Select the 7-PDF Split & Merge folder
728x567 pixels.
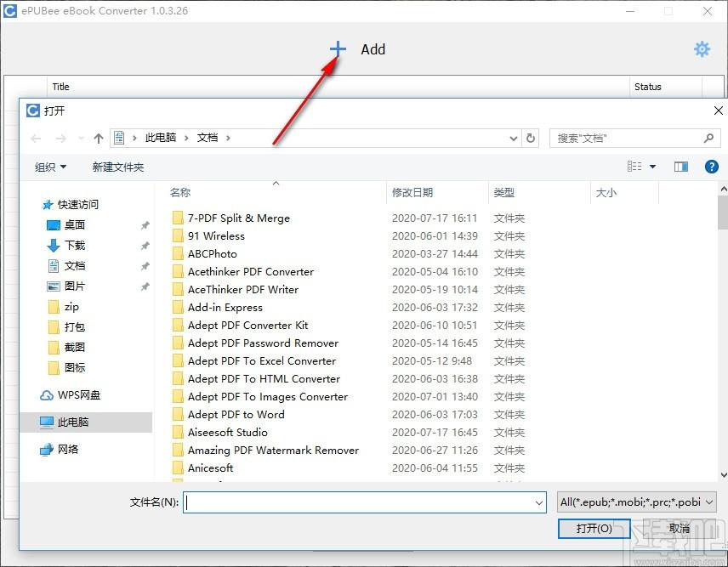239,218
